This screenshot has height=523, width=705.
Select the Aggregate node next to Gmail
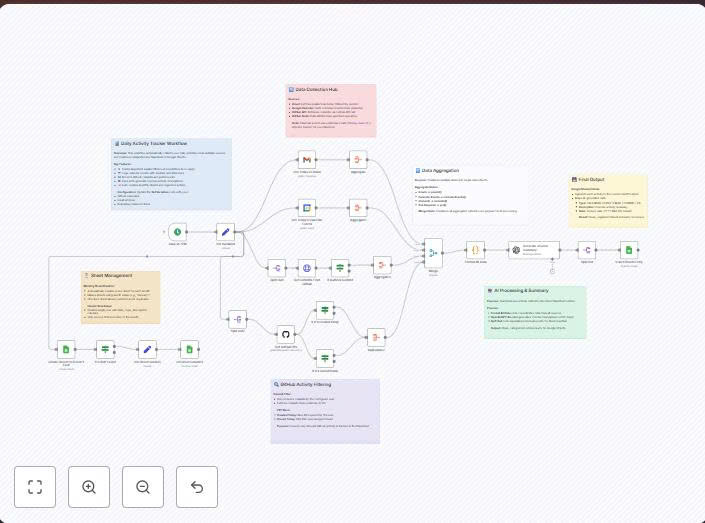coord(358,160)
